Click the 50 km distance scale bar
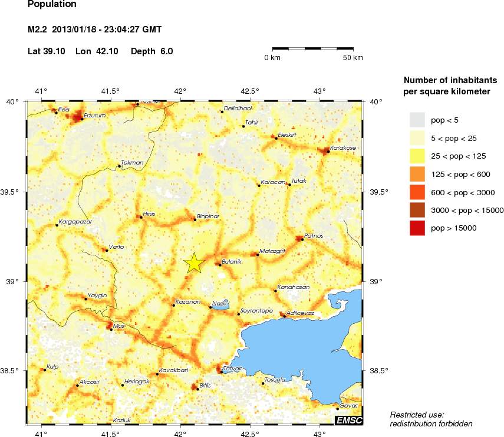The height and width of the screenshot is (437, 504). [x=312, y=48]
